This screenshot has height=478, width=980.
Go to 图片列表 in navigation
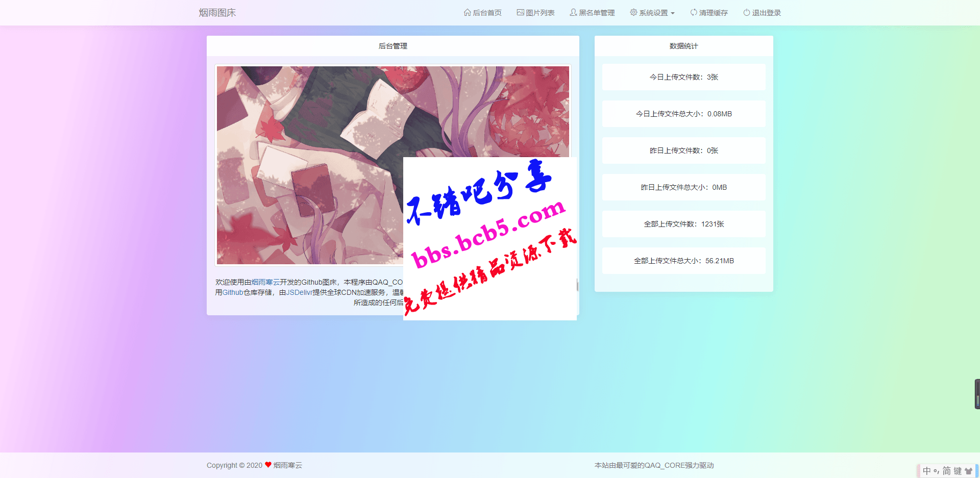535,13
